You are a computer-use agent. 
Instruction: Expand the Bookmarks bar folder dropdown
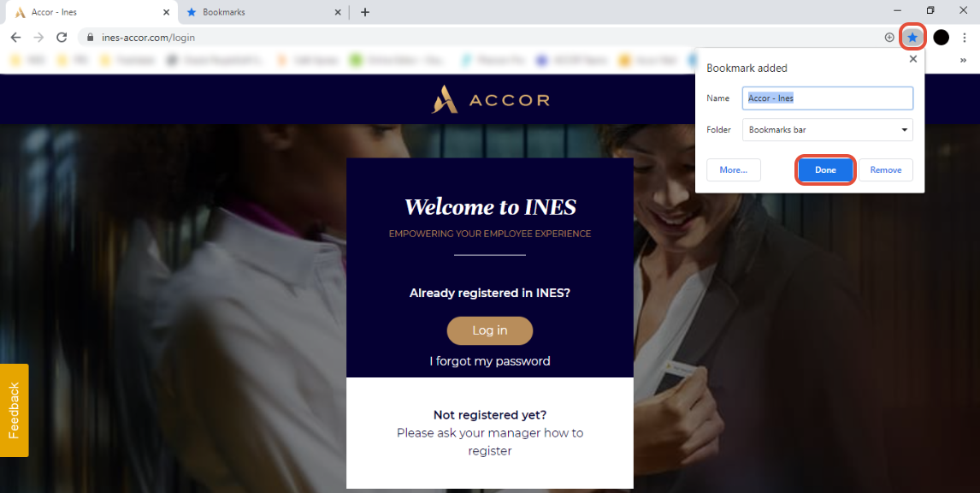click(x=828, y=130)
